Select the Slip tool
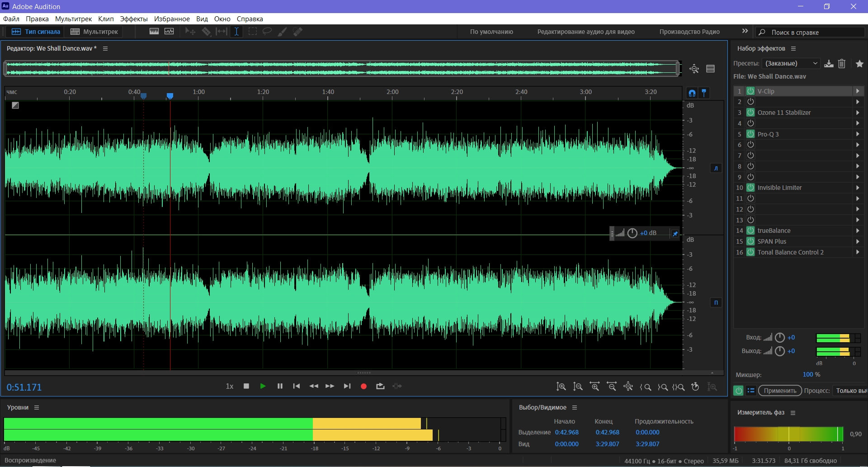The image size is (868, 467). point(222,32)
